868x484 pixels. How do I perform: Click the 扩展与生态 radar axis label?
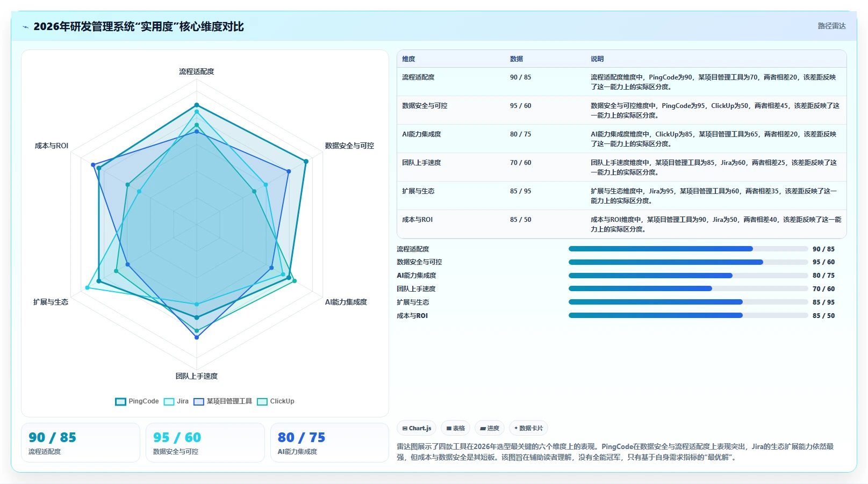[x=51, y=302]
